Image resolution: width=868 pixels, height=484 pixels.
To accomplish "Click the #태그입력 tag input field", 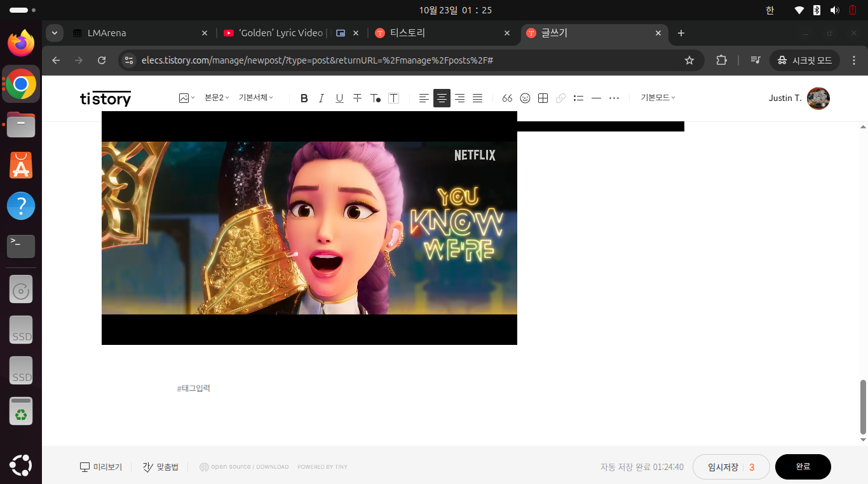I will [x=193, y=388].
